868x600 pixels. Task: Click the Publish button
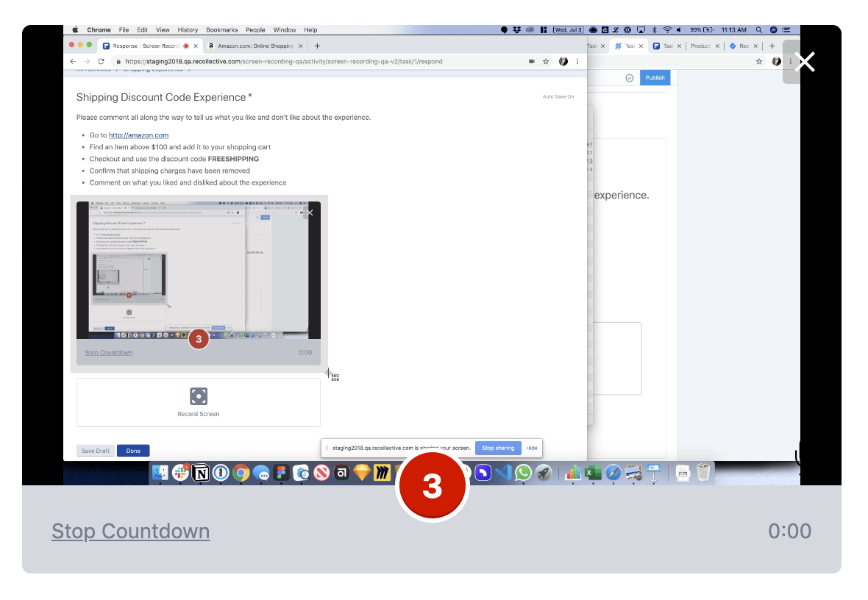click(655, 77)
